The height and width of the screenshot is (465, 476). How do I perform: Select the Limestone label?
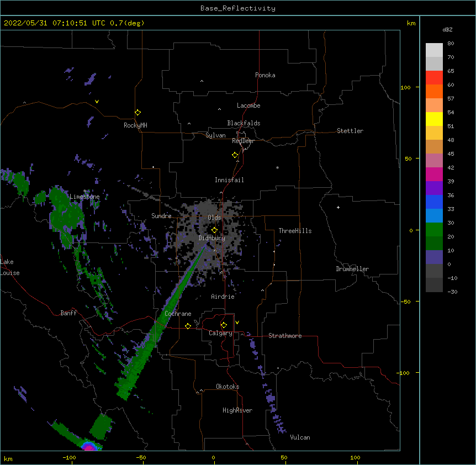[84, 197]
